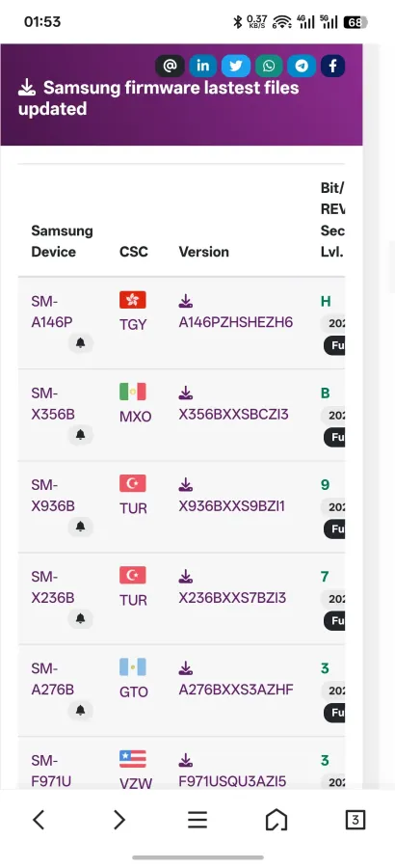Screen dimensions: 395x868
Task: Share on Twitter icon
Action: point(236,66)
